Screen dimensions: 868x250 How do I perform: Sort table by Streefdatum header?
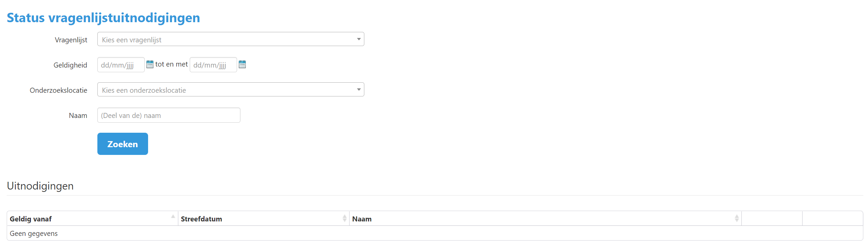[201, 219]
